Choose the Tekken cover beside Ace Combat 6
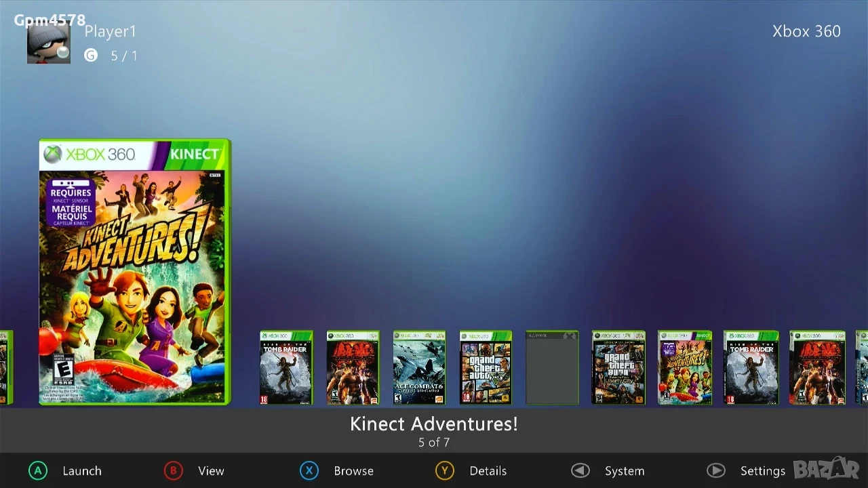 tap(353, 368)
